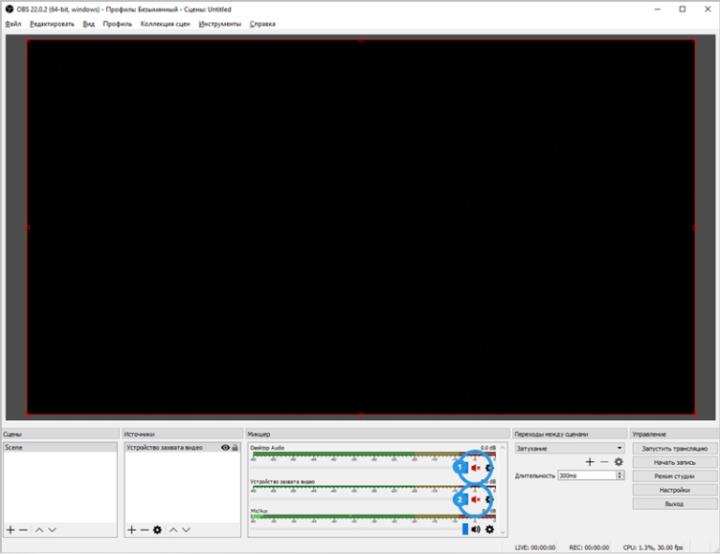Move source up with arrow icon
The height and width of the screenshot is (554, 720).
(x=173, y=530)
